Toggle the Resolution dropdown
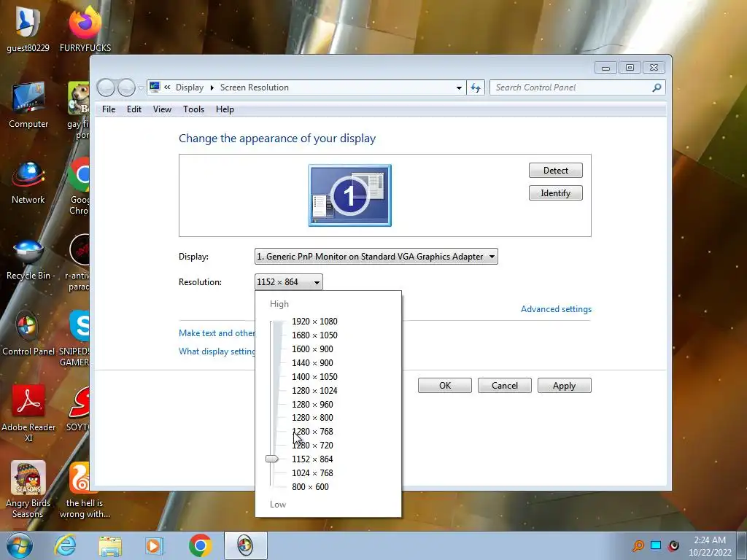This screenshot has width=747, height=560. (x=289, y=282)
